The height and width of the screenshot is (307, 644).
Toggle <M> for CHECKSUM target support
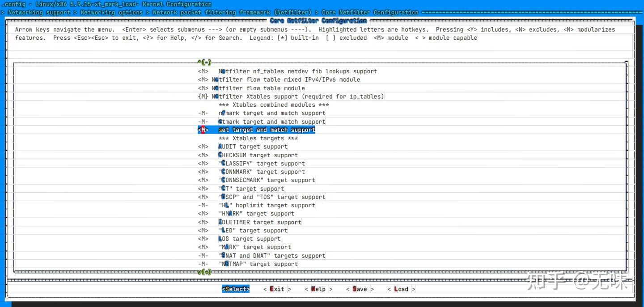pyautogui.click(x=203, y=155)
